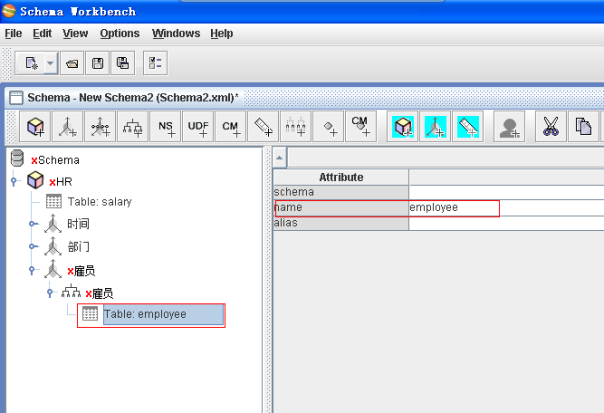Click the Add Calculated Member (CM) icon
The image size is (604, 413).
[231, 127]
